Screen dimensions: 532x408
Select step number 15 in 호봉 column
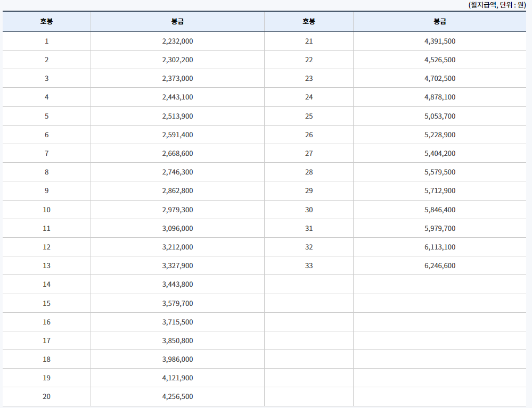tap(46, 303)
